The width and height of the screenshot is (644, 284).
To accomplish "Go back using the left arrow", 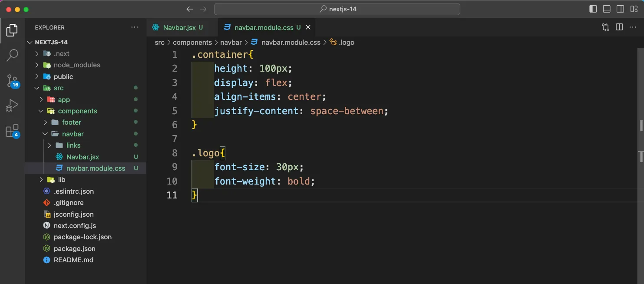I will pos(189,9).
